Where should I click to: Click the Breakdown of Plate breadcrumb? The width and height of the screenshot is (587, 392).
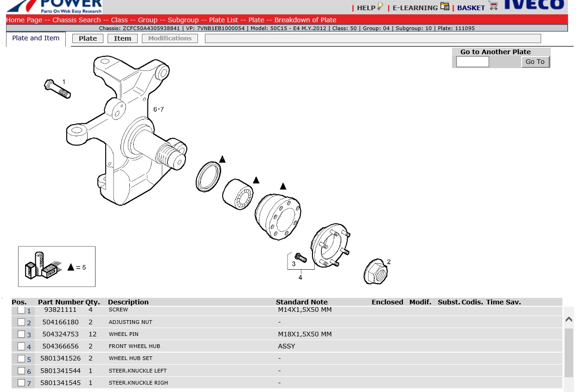point(306,20)
